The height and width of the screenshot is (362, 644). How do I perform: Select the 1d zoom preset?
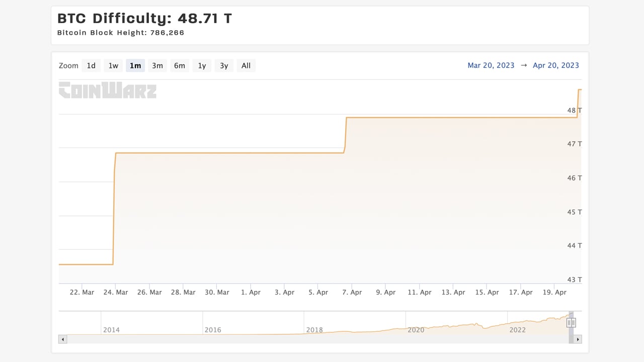91,65
